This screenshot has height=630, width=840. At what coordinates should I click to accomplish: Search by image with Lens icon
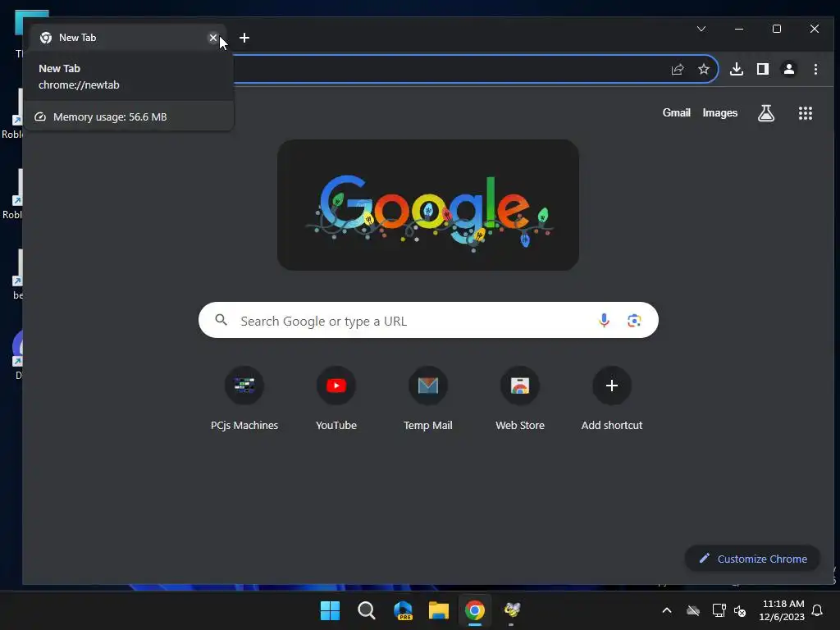point(634,321)
